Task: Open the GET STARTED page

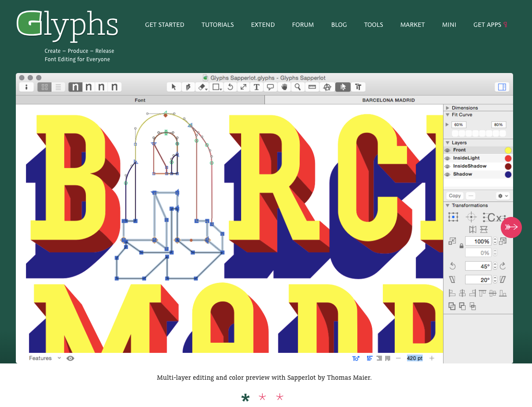Action: 165,25
